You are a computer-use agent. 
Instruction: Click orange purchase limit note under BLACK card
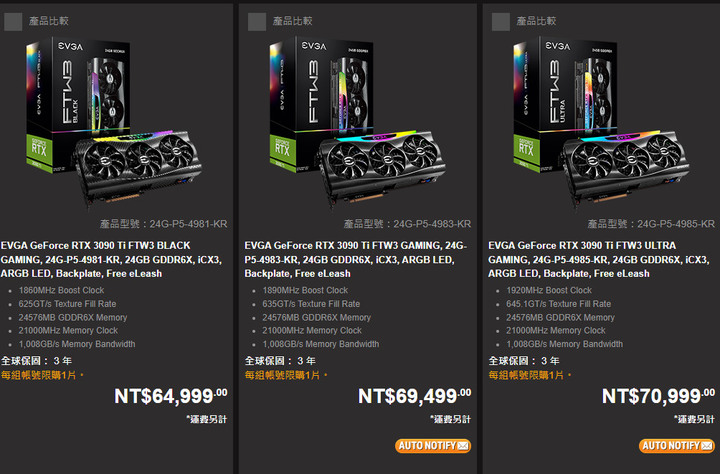tap(42, 375)
